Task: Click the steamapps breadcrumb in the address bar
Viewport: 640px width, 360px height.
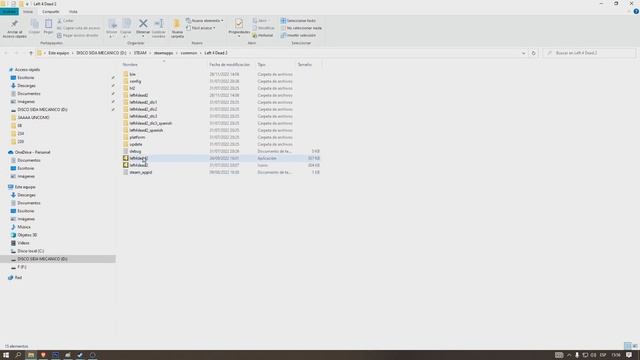Action: (x=163, y=53)
